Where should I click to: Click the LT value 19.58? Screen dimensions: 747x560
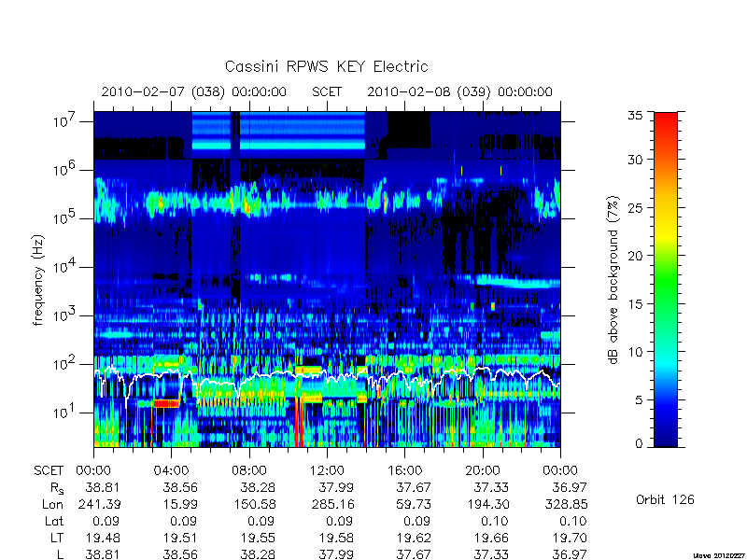click(x=335, y=539)
